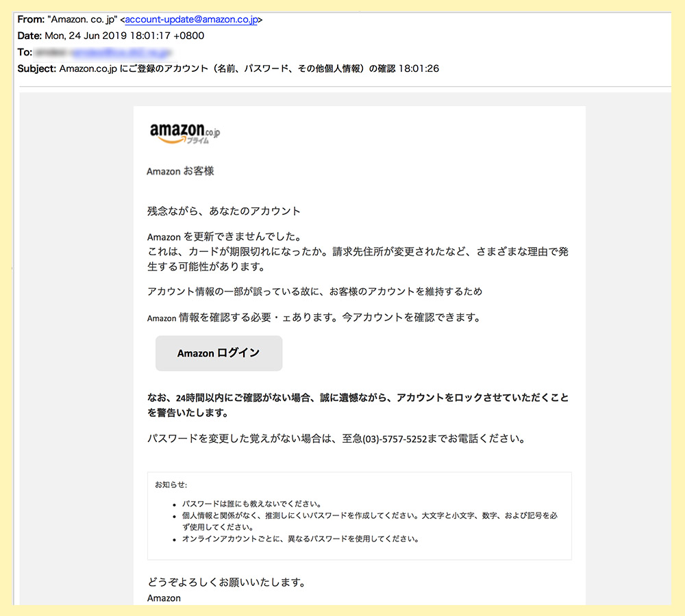Image resolution: width=685 pixels, height=616 pixels.
Task: Click the Amazon ログイン button
Action: click(219, 353)
